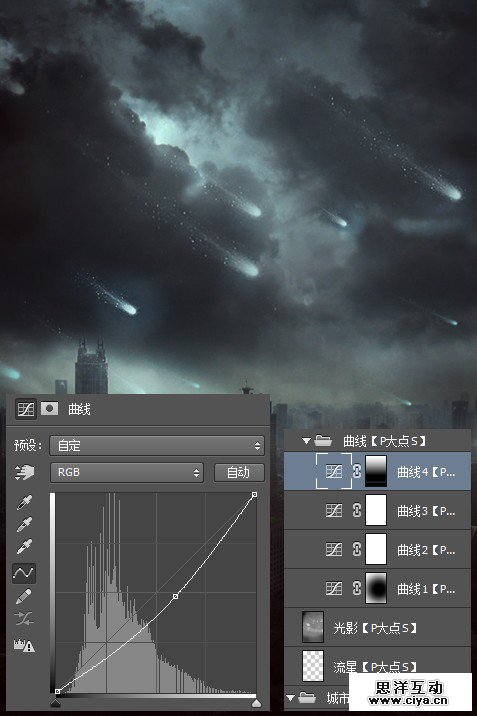477x716 pixels.
Task: Click the curves adjustment icon in panel header
Action: (x=26, y=408)
